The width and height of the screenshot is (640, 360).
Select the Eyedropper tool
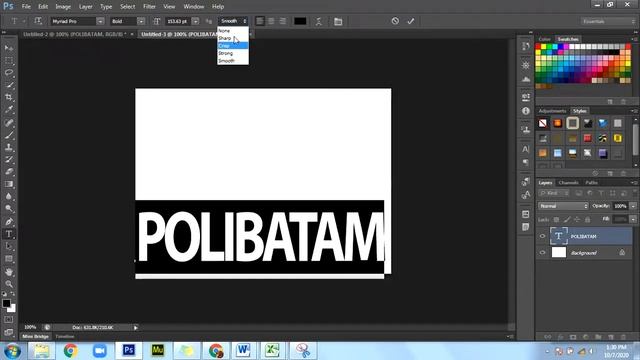tap(9, 109)
